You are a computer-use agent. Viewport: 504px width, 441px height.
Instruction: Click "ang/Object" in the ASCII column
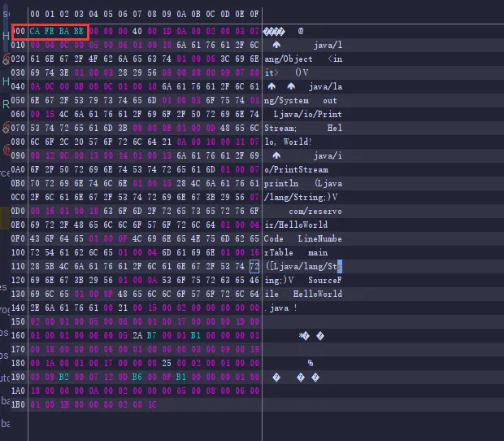tap(288, 59)
